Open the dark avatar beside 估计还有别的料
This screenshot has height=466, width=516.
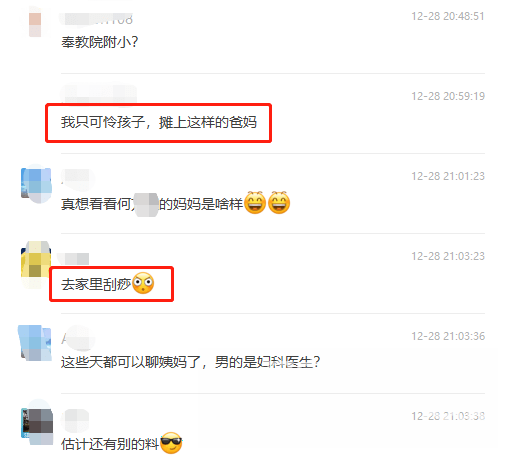(x=37, y=423)
